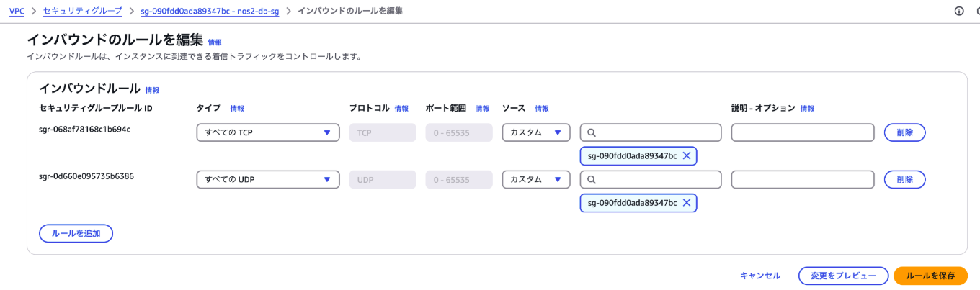The height and width of the screenshot is (290, 980).
Task: Open カスタム source dropdown for UDP rule
Action: (536, 179)
